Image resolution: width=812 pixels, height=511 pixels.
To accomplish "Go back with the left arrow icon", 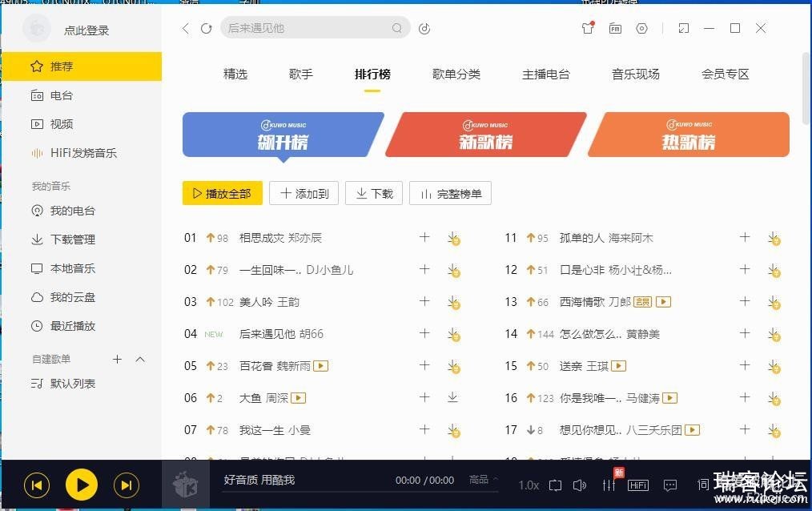I will click(x=186, y=29).
